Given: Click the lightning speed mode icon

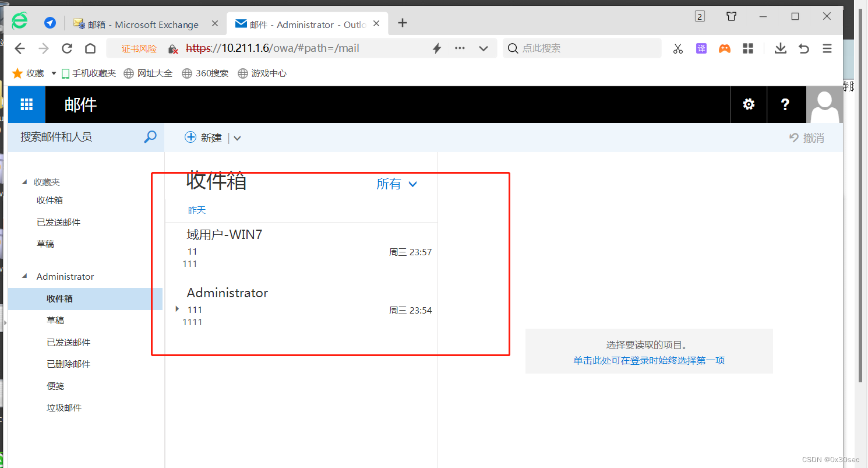Looking at the screenshot, I should 437,48.
